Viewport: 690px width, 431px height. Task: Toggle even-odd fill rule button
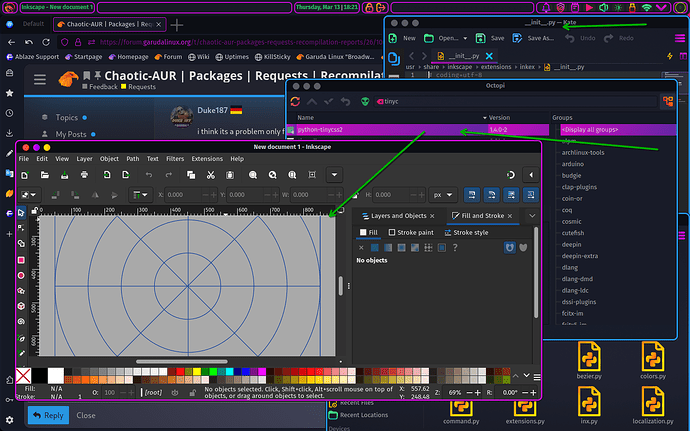[510, 247]
